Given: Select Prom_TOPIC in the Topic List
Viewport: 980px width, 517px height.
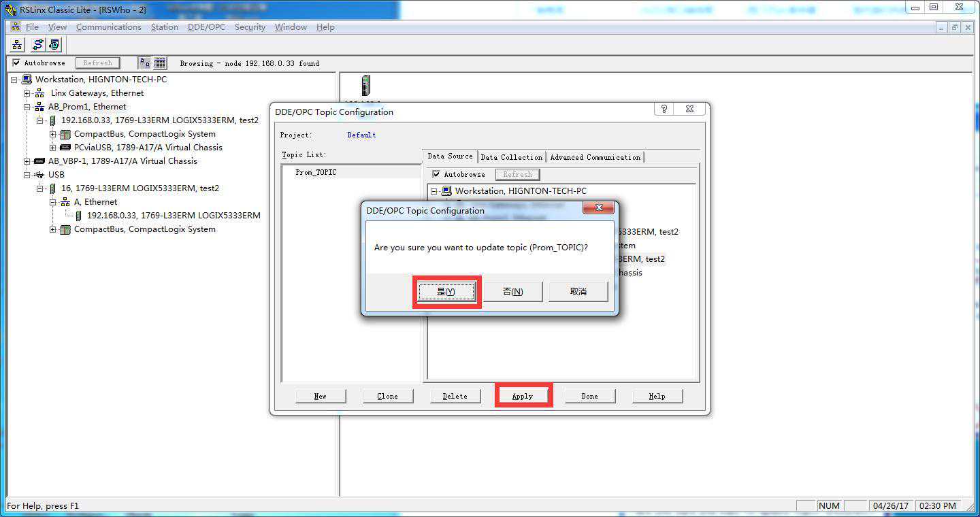Looking at the screenshot, I should [x=316, y=173].
